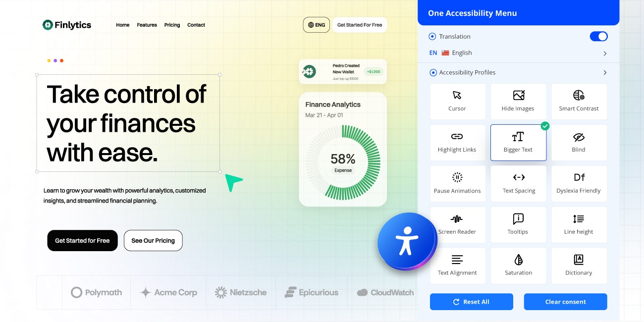This screenshot has width=644, height=322.
Task: Activate Smart Contrast mode
Action: coord(579,102)
